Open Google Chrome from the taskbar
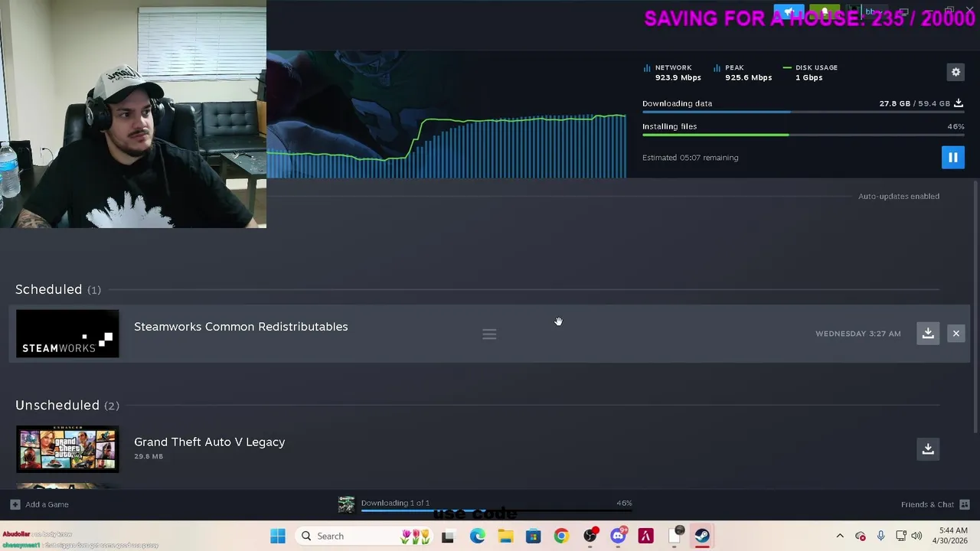The width and height of the screenshot is (980, 551). [x=561, y=536]
